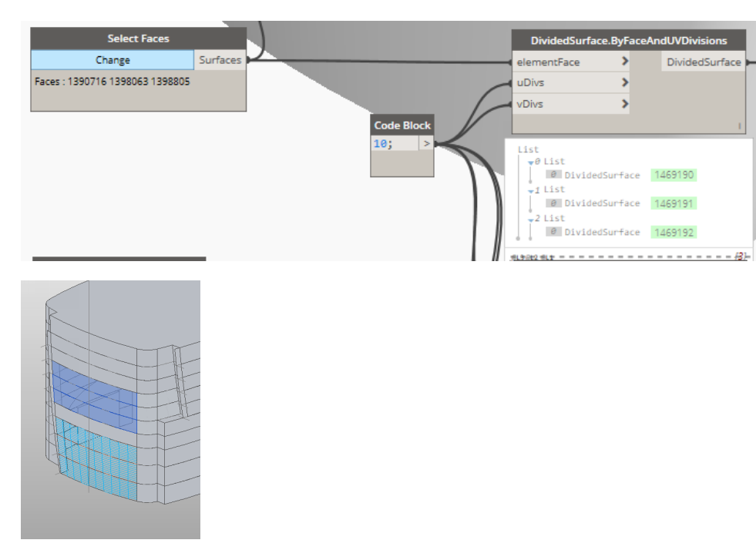Click element ID 1469191
Viewport: 756px width, 560px height.
(x=674, y=203)
